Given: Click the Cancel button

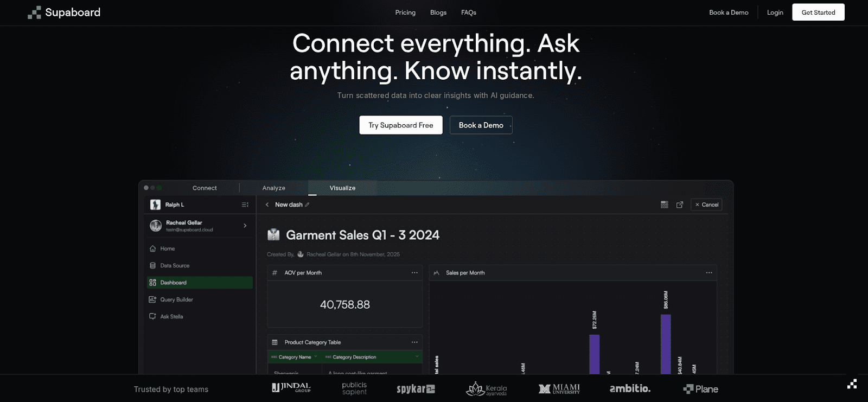Looking at the screenshot, I should pos(706,205).
